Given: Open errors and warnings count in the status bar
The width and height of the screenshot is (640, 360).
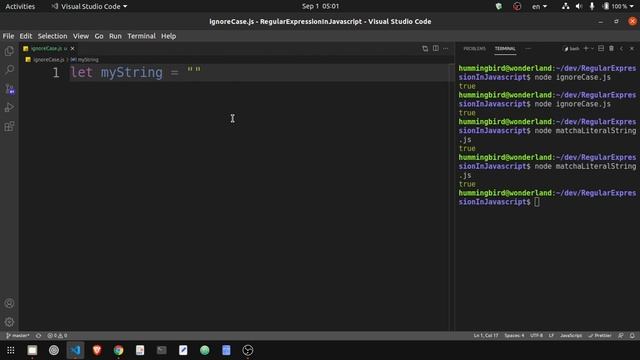Looking at the screenshot, I should coord(57,336).
